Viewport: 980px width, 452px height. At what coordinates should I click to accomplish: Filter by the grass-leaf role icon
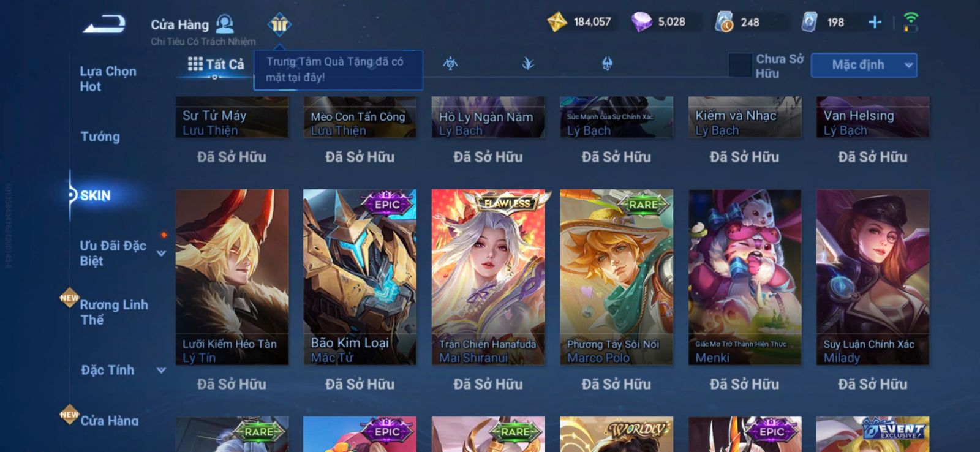tap(528, 63)
